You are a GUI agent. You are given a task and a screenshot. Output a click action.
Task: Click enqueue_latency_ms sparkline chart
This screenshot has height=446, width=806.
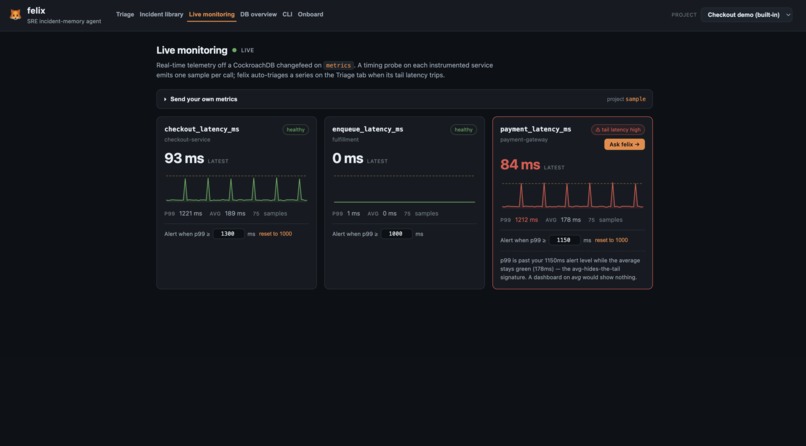coord(405,189)
